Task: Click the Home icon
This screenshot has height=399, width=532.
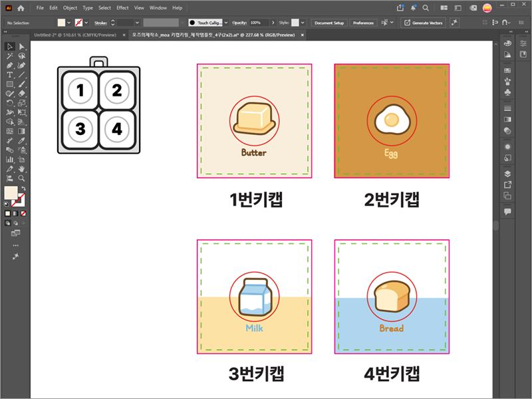Action: [x=21, y=8]
